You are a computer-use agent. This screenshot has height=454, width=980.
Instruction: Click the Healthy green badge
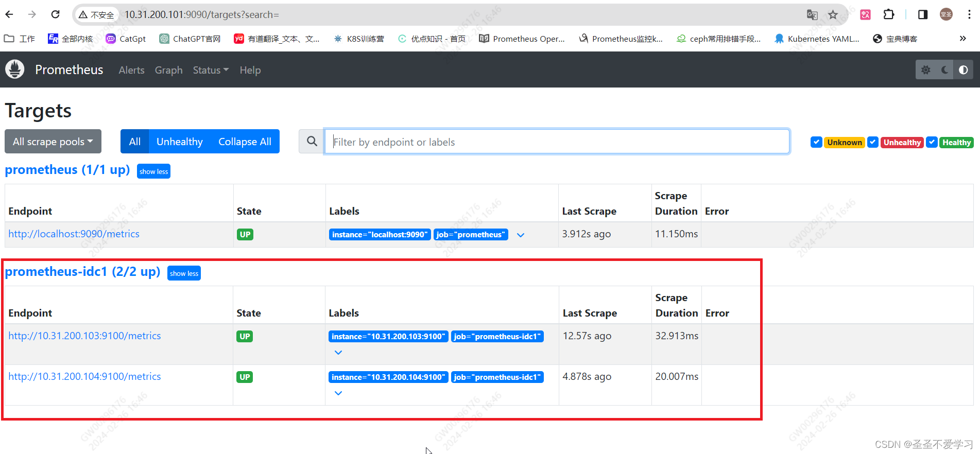(x=956, y=143)
